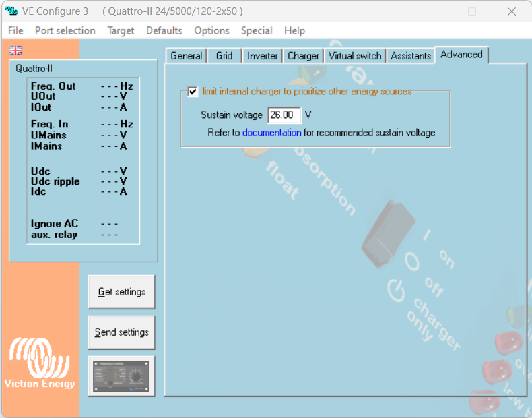Open the Inverter tab
This screenshot has width=532, height=418.
click(x=262, y=56)
